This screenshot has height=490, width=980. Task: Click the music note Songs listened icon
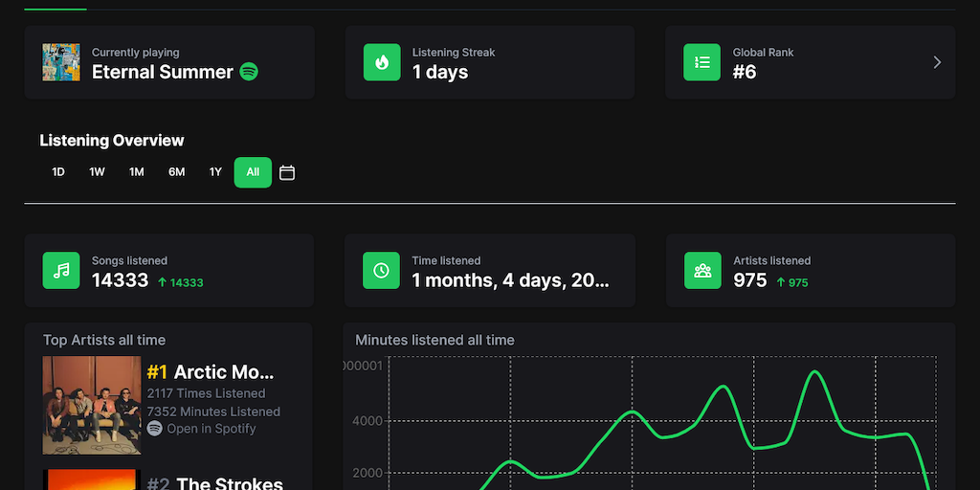[x=61, y=270]
